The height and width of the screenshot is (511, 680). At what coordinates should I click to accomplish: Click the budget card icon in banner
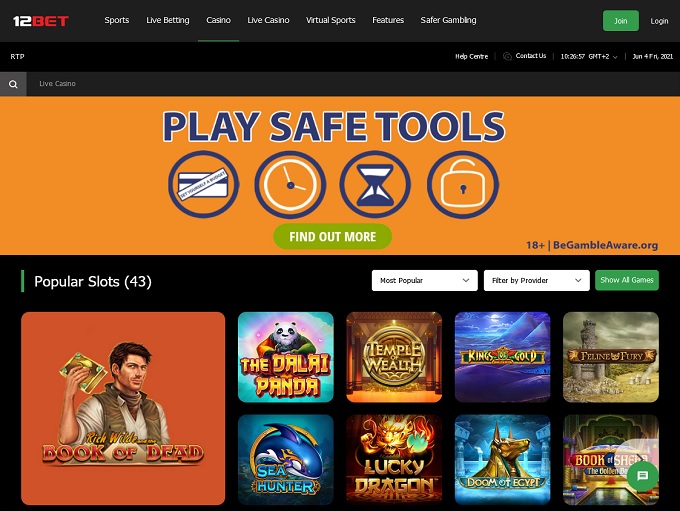(x=203, y=184)
